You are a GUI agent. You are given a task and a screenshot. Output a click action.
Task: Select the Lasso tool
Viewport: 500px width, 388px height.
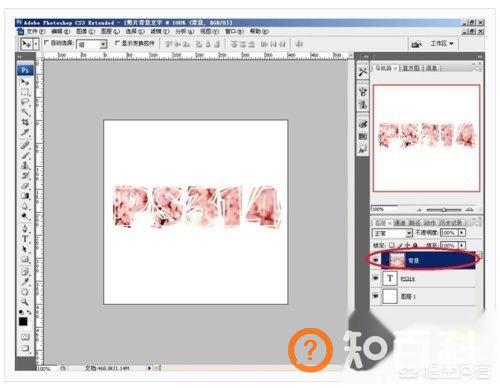point(25,102)
